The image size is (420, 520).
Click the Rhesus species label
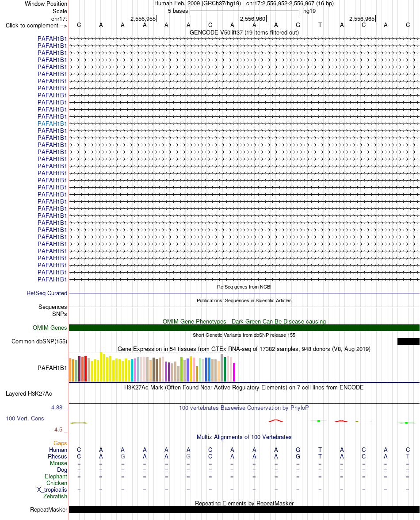[x=57, y=457]
